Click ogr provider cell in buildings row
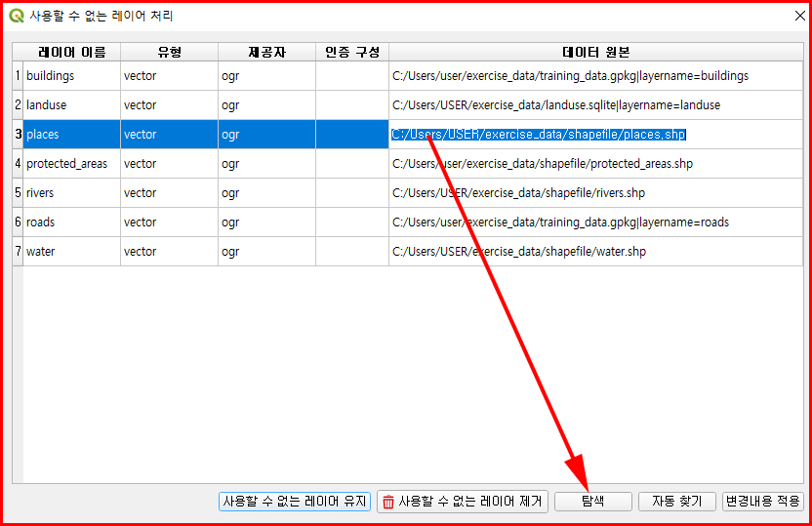Viewport: 812px width, 526px height. [266, 75]
